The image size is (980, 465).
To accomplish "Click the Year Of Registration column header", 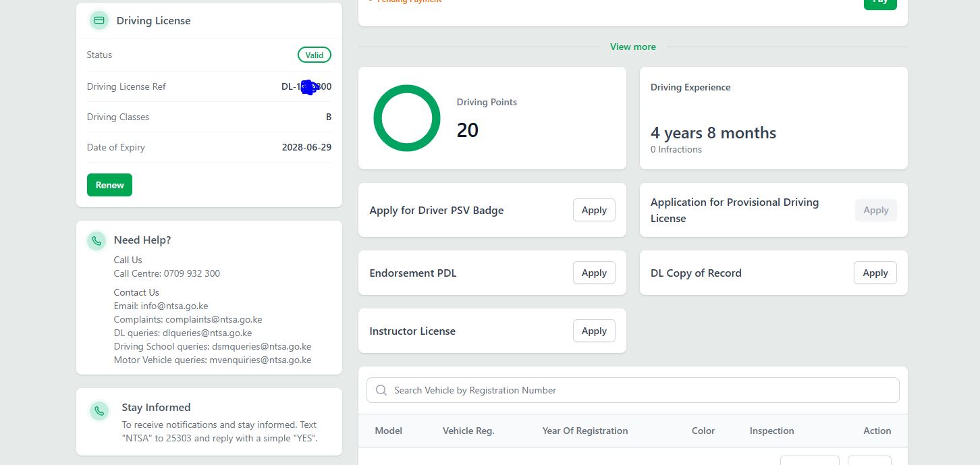I will [584, 431].
